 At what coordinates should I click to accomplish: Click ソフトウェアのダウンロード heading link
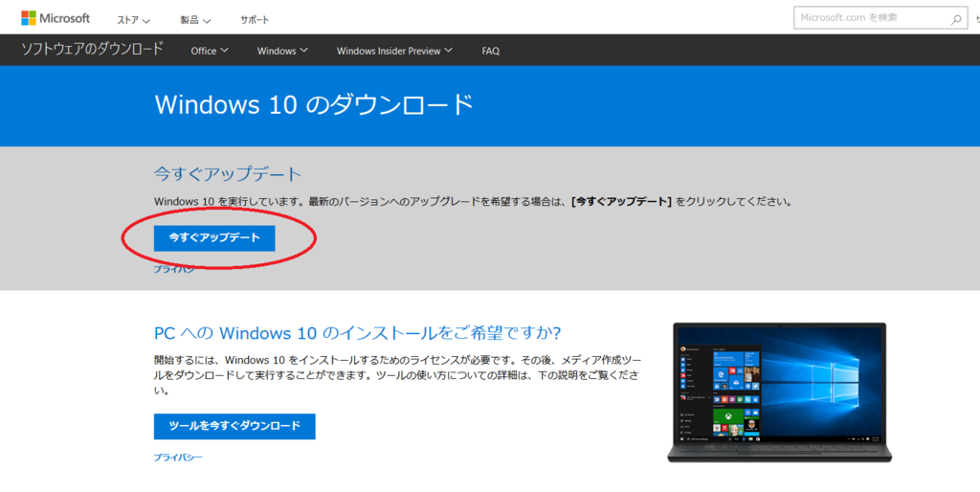[x=92, y=49]
